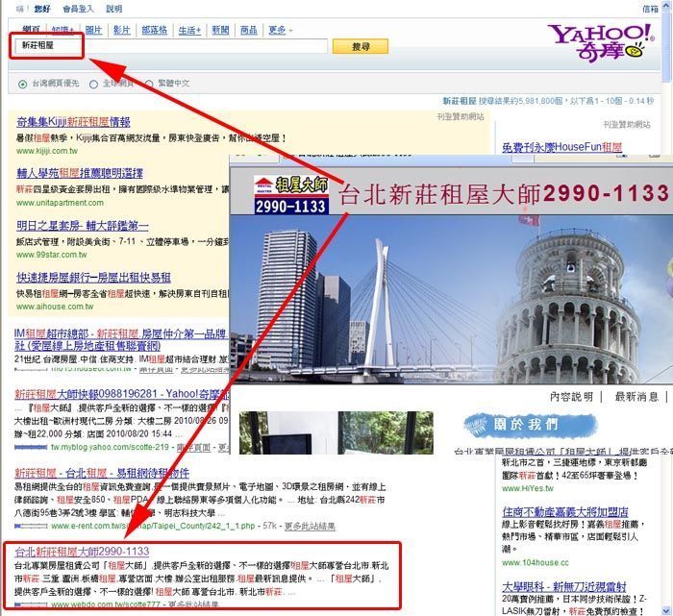This screenshot has width=673, height=616.
Task: Click the tw.myblog.yahoo.com/scotte-219 URL
Action: pos(110,447)
